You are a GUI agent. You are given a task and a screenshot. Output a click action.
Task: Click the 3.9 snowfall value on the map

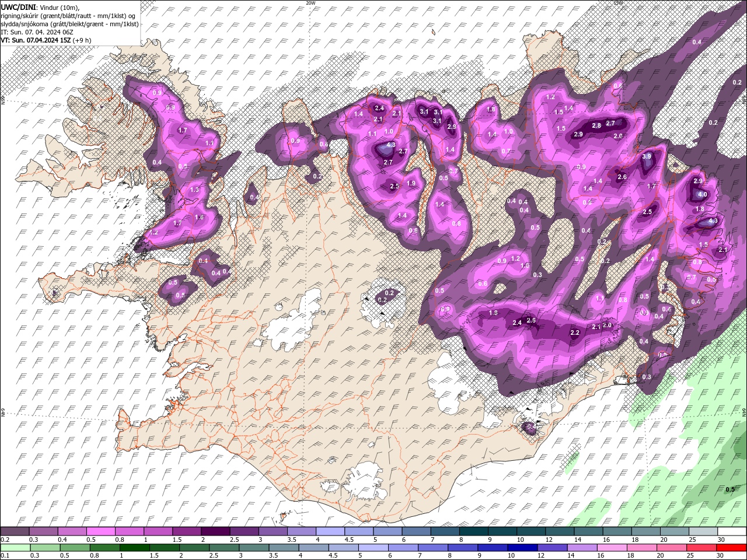click(x=647, y=157)
